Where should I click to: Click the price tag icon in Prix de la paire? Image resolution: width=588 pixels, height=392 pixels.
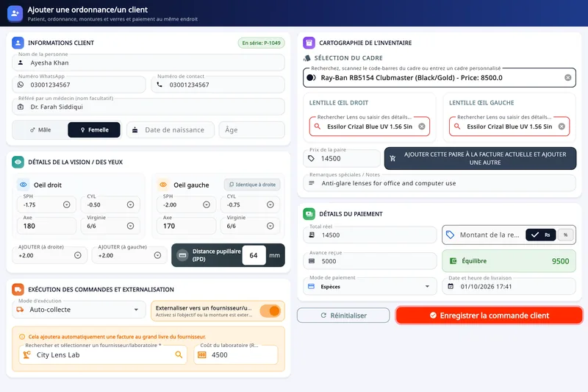pos(311,158)
